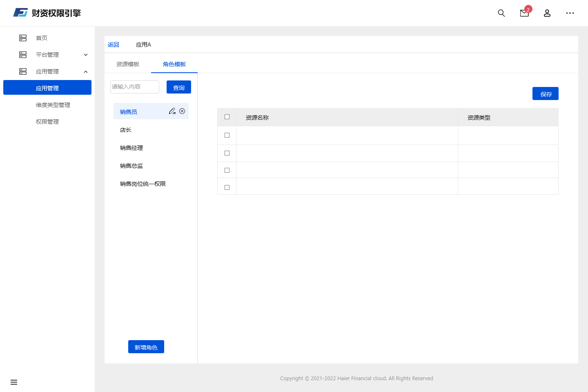588x392 pixels.
Task: Delete the 销售员 role with the circled X icon
Action: click(182, 111)
